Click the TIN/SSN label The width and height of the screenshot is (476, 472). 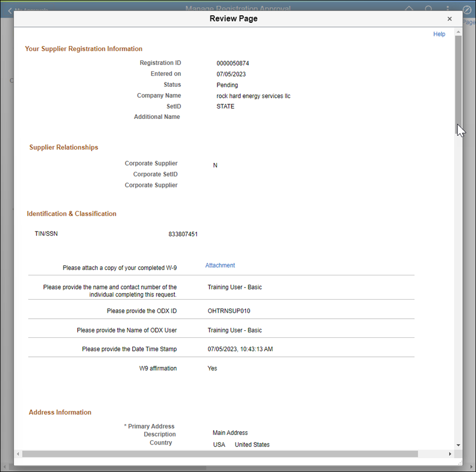pos(46,234)
